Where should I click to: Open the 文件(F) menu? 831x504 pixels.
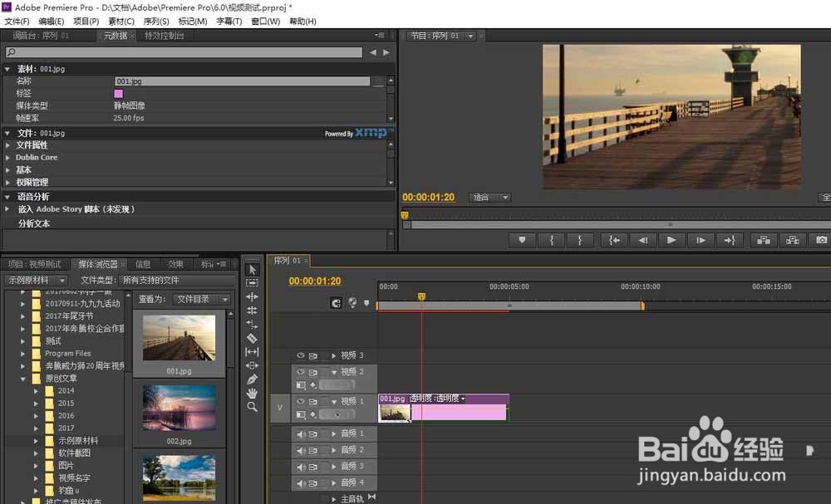tap(17, 22)
